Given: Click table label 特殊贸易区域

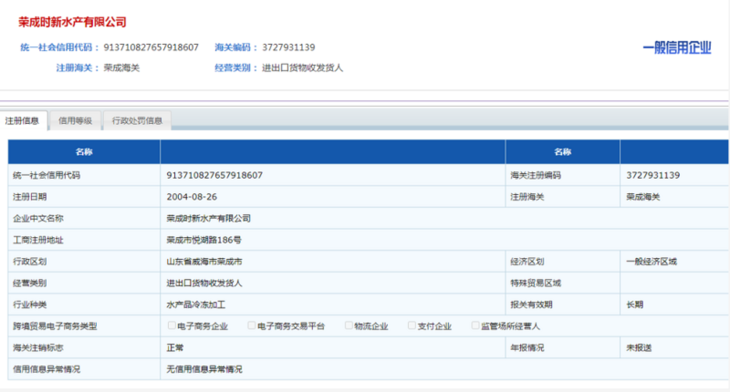Looking at the screenshot, I should click(x=535, y=283).
